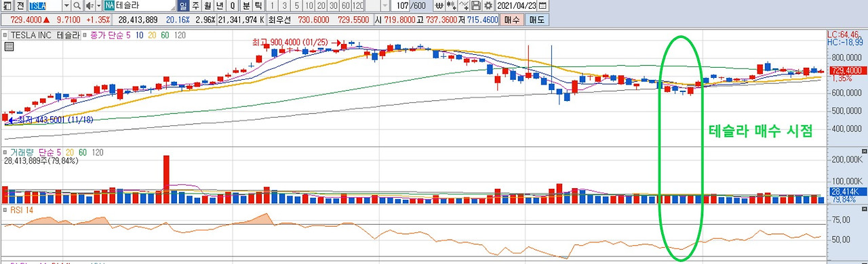868x264 pixels.
Task: Switch to the 틱 (tick) period tab
Action: [x=258, y=5]
